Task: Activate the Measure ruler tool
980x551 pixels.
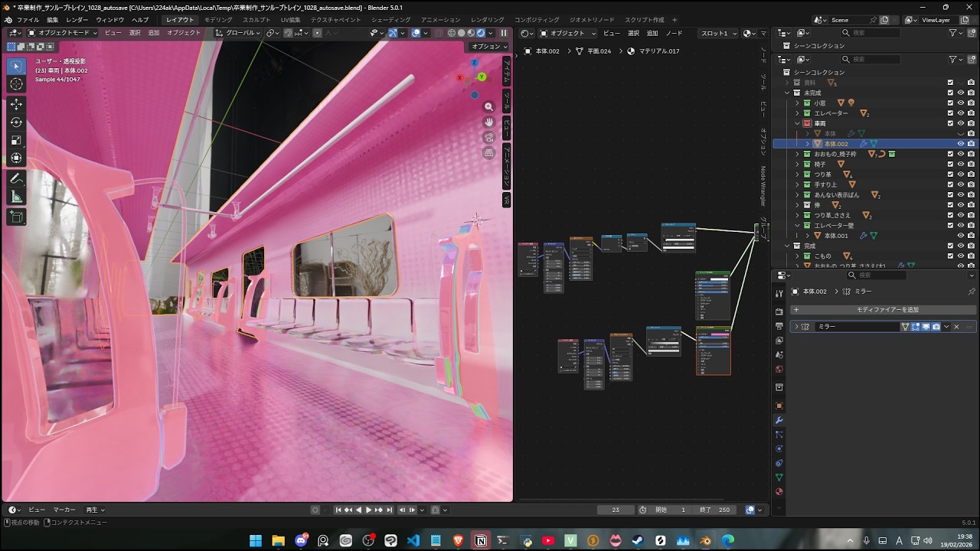Action: pos(16,197)
